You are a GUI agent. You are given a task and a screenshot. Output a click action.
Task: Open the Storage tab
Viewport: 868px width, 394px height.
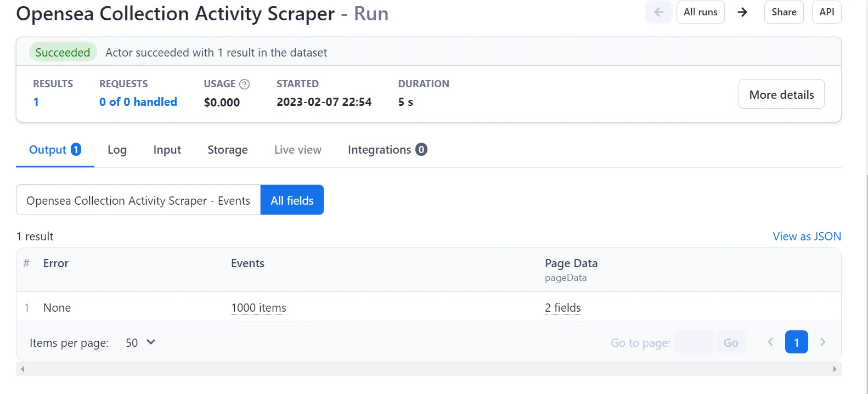[x=227, y=150]
